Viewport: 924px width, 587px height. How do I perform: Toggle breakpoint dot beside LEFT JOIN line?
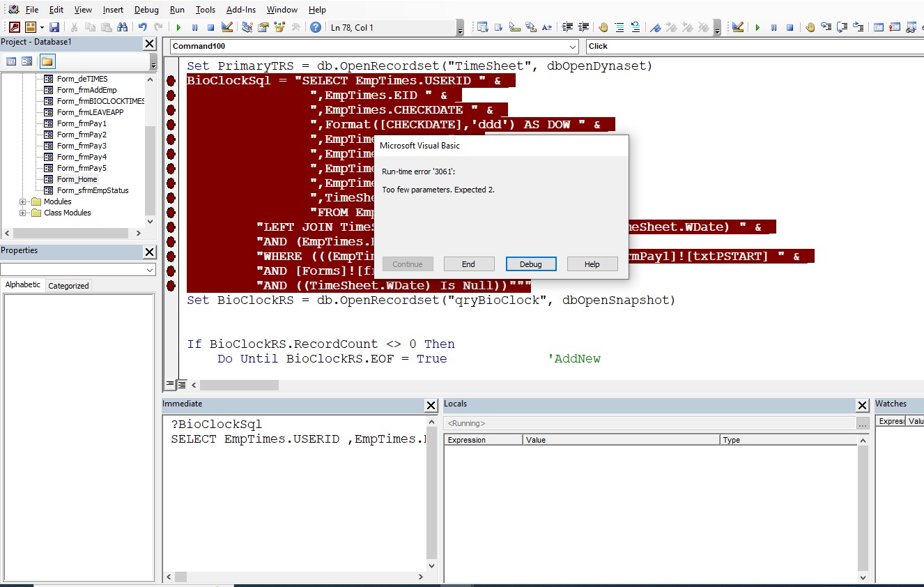pyautogui.click(x=171, y=227)
